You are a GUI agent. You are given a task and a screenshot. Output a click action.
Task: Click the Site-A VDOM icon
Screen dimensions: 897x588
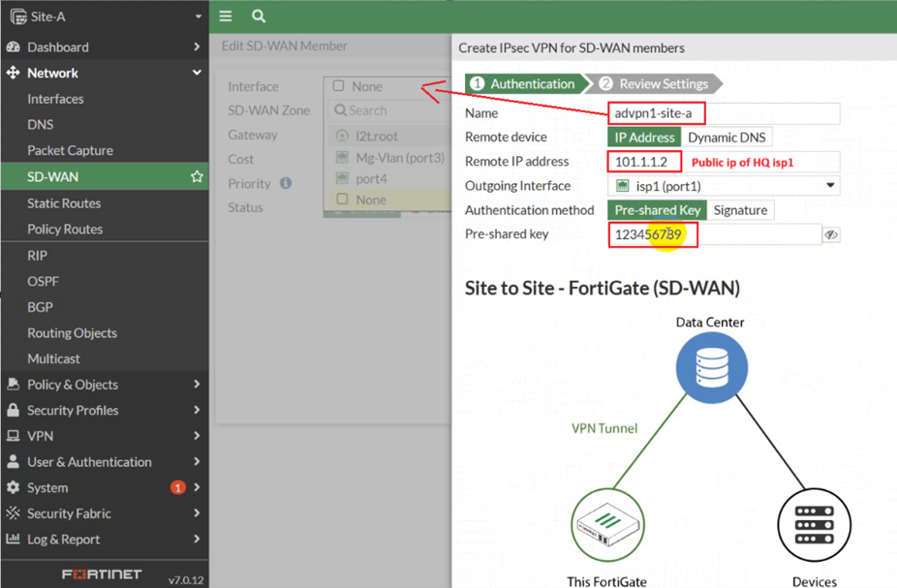tap(17, 16)
